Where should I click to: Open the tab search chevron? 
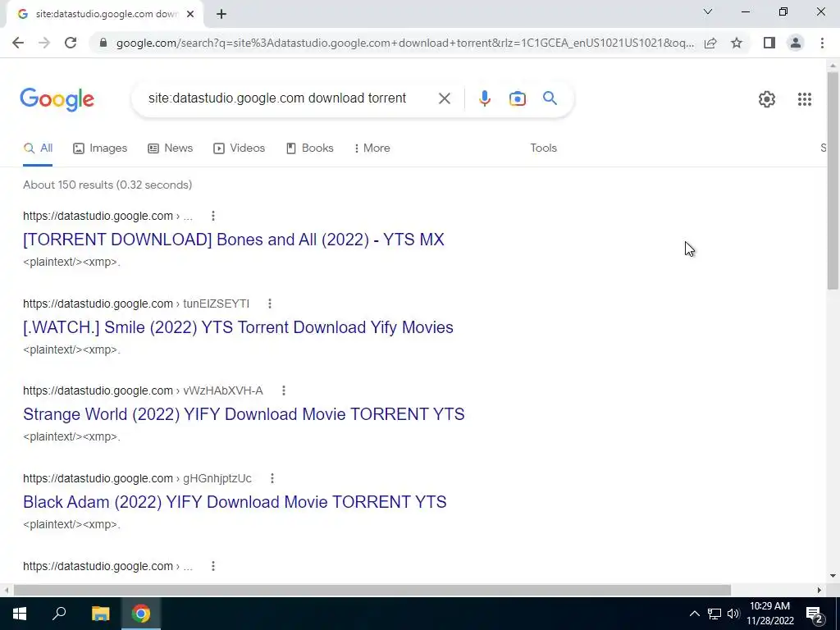(x=708, y=11)
